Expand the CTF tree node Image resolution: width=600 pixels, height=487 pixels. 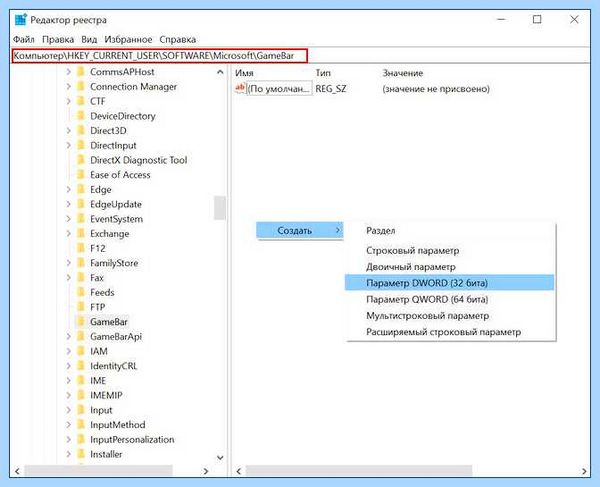(x=68, y=101)
